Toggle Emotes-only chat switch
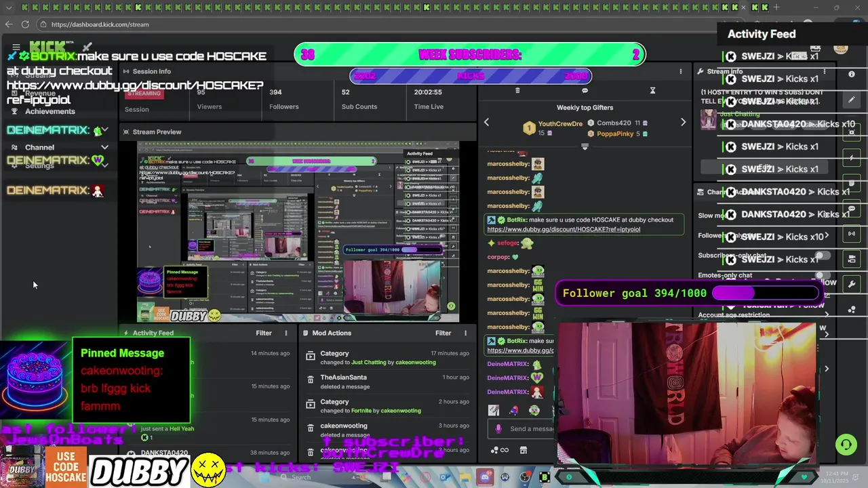The height and width of the screenshot is (488, 868). coord(822,275)
